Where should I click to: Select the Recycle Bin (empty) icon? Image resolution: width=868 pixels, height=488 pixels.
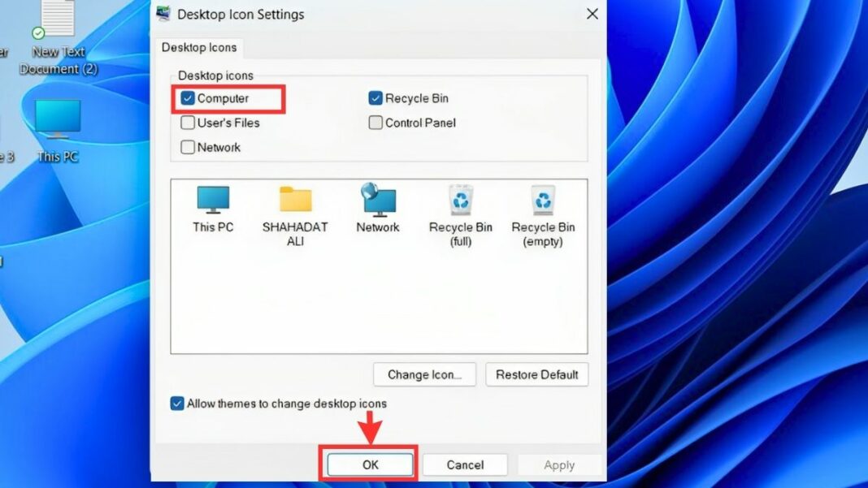(x=543, y=216)
